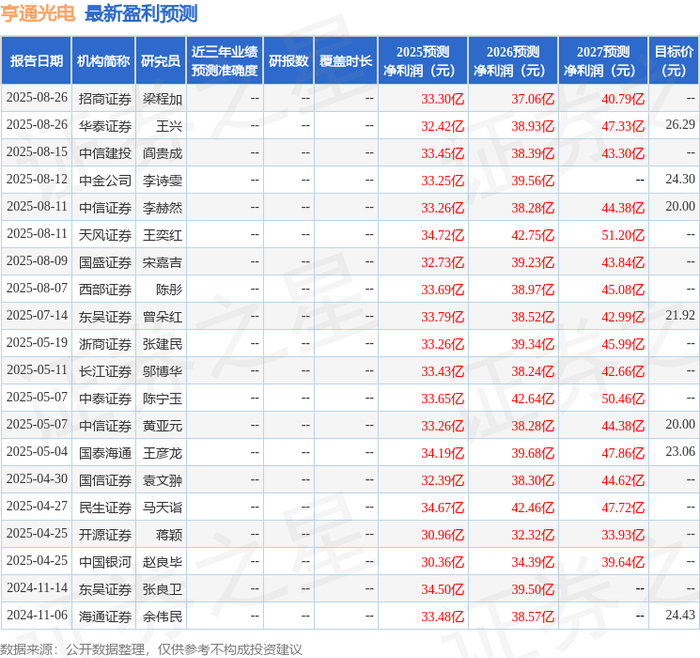
Task: Select analyst 梁程加
Action: (x=162, y=99)
